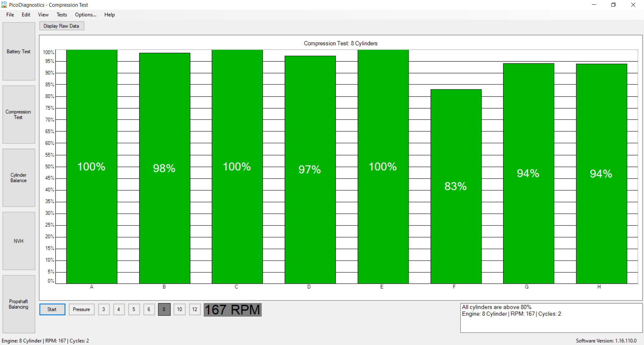Start the compression test

coord(52,309)
